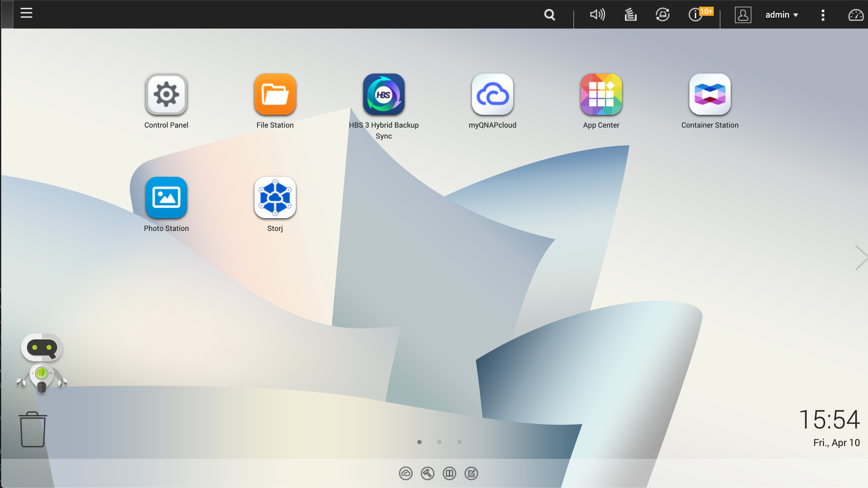868x488 pixels.
Task: Click the search magnifier icon
Action: (x=549, y=15)
